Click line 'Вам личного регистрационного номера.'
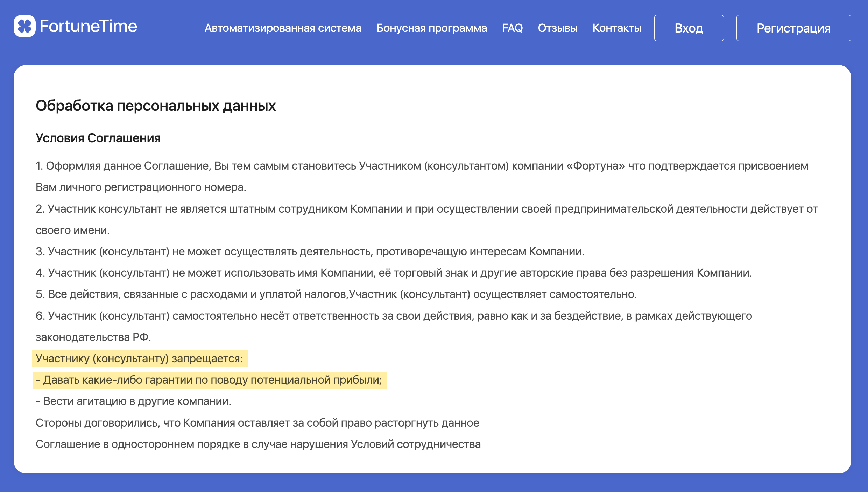 [x=141, y=187]
